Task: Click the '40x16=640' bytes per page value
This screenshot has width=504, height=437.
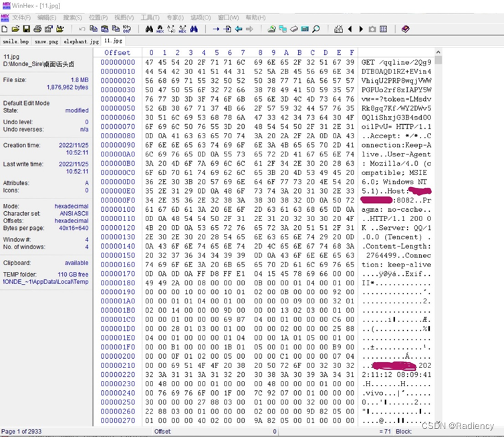Action: pyautogui.click(x=74, y=228)
